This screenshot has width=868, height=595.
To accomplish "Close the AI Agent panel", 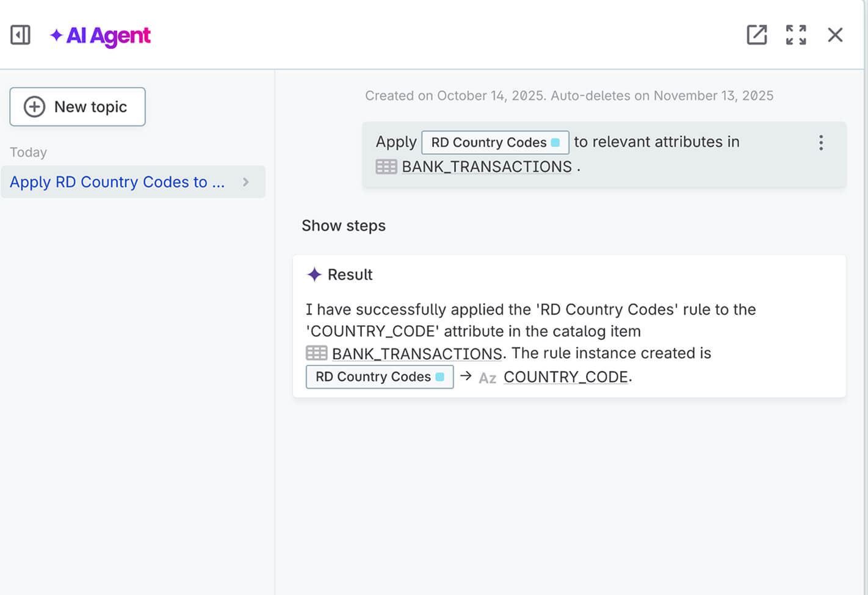I will [x=835, y=35].
